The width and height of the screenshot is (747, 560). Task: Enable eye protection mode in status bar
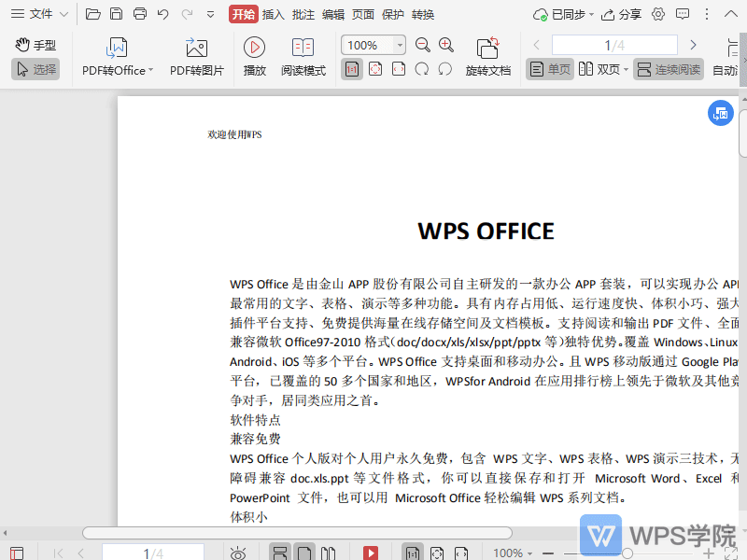[238, 553]
